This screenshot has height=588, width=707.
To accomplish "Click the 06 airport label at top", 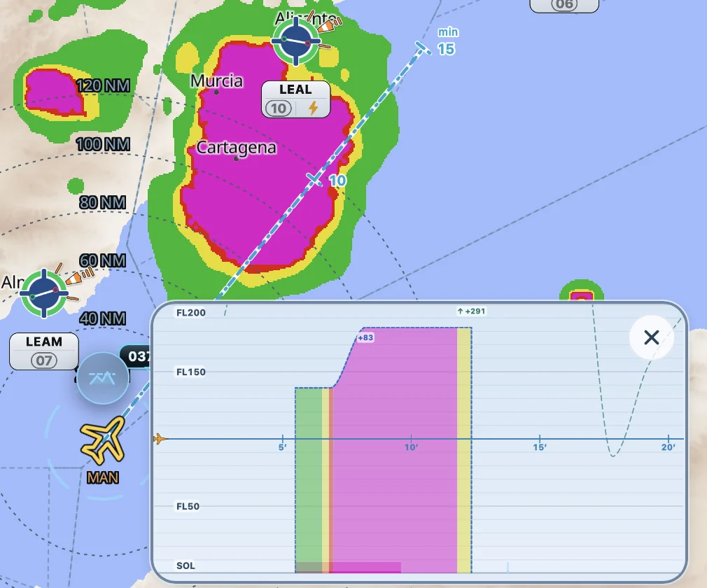I will tap(564, 5).
